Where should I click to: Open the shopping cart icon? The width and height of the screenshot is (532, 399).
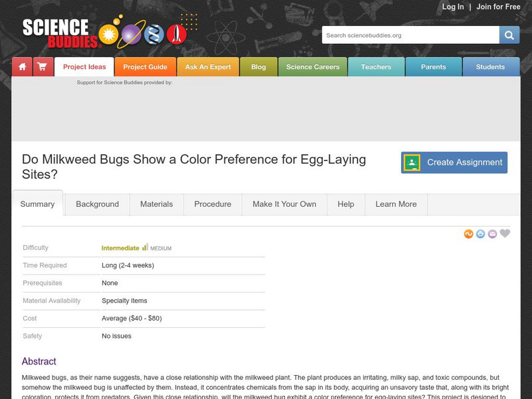(x=41, y=66)
